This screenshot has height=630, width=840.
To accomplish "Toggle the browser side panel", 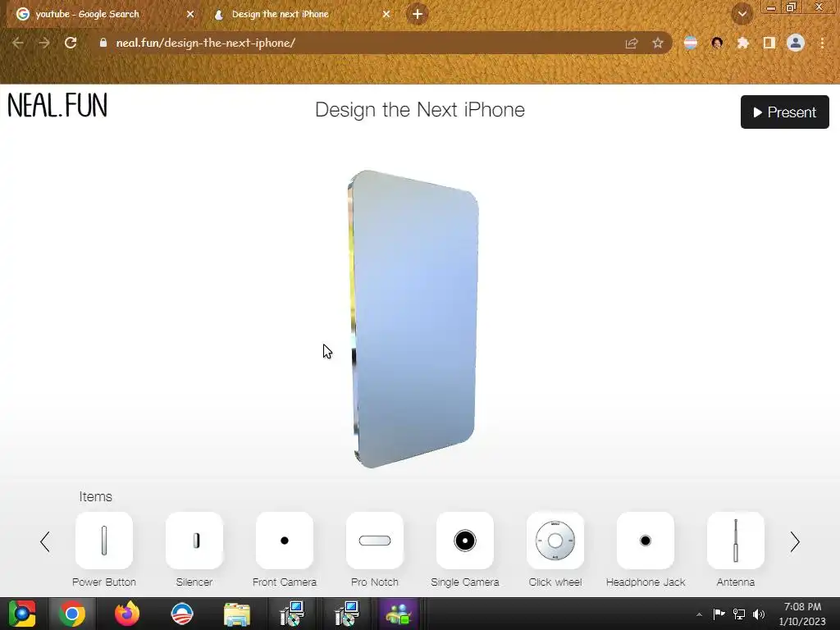I will click(769, 43).
